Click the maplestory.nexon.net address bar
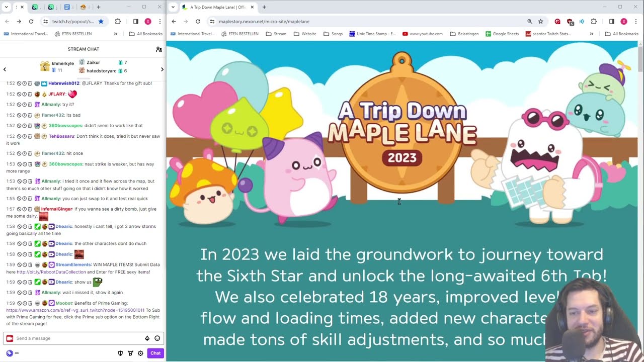This screenshot has width=644, height=362. tap(367, 22)
